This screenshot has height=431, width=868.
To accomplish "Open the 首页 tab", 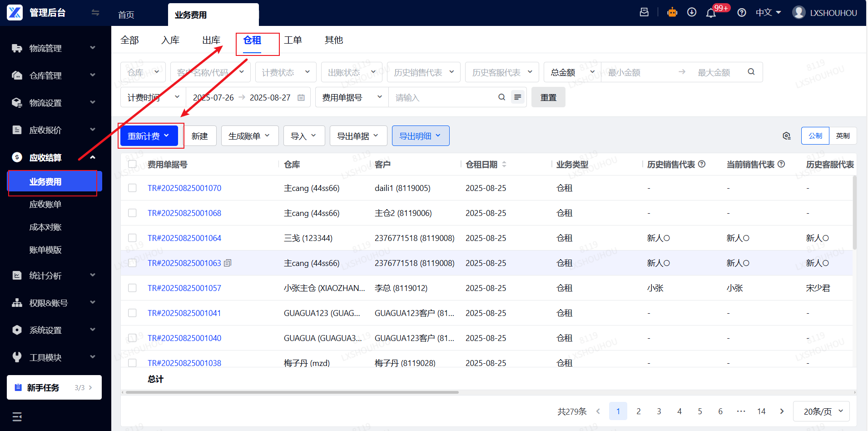I will (126, 15).
